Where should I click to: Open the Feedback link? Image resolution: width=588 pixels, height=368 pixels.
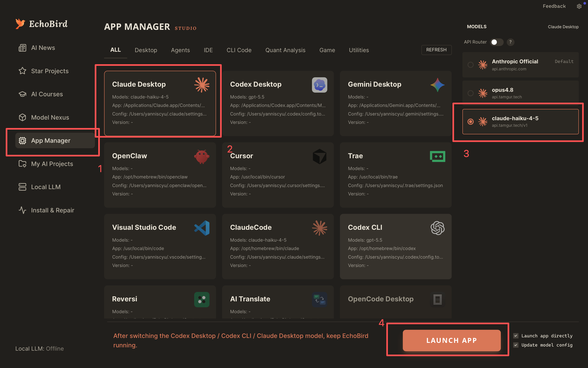point(554,6)
